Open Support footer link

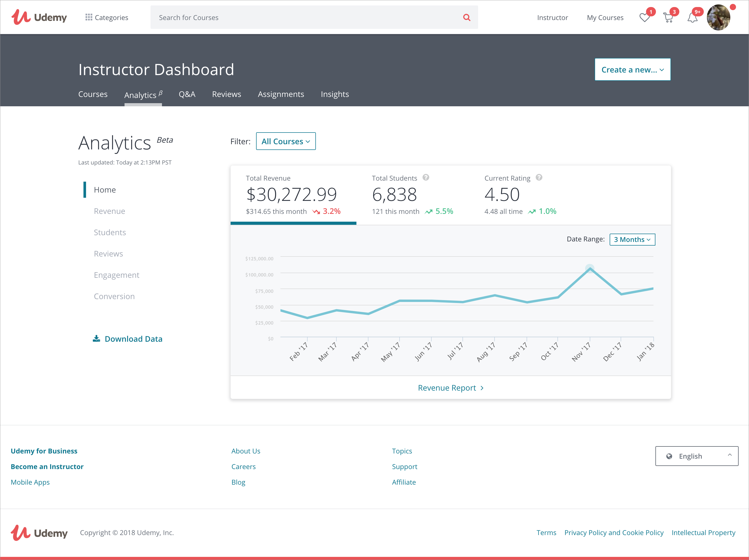coord(405,467)
